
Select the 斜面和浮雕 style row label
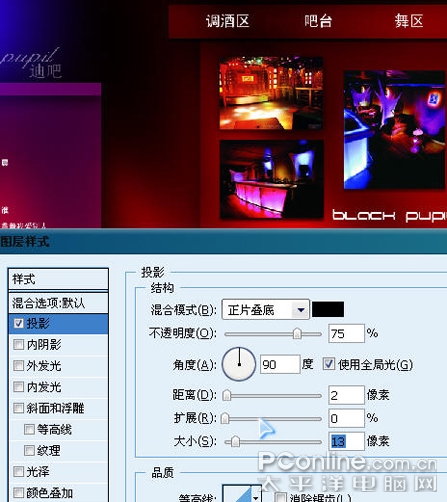tap(55, 408)
